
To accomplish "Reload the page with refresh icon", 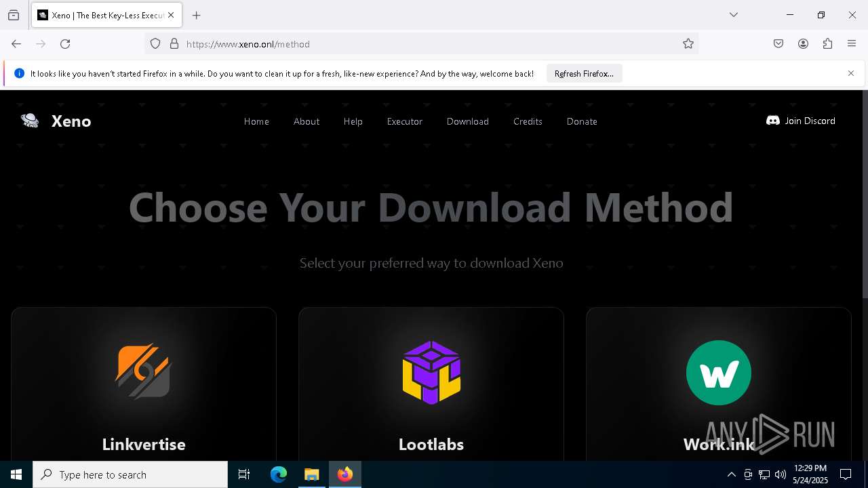I will [65, 44].
